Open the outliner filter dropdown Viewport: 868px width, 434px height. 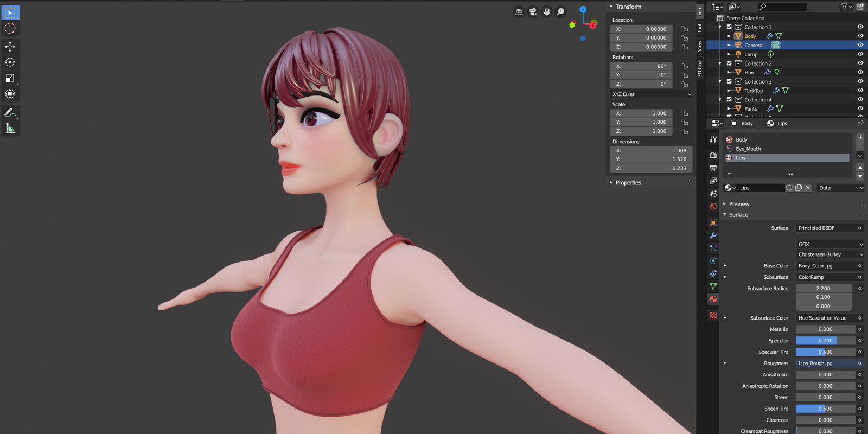pyautogui.click(x=846, y=7)
